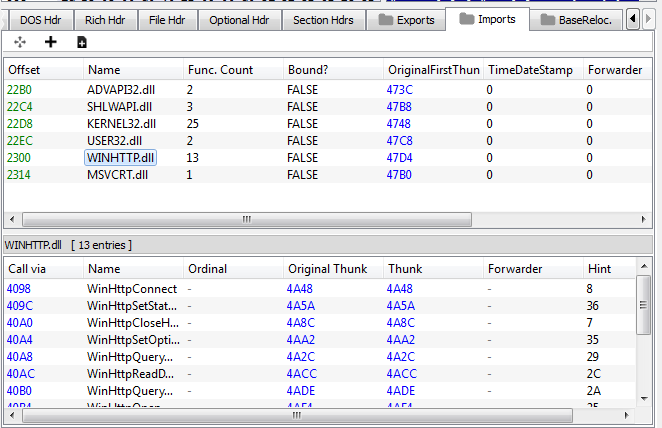This screenshot has width=662, height=428.
Task: Select the WinHttpSetOpti... function row
Action: tap(320, 340)
